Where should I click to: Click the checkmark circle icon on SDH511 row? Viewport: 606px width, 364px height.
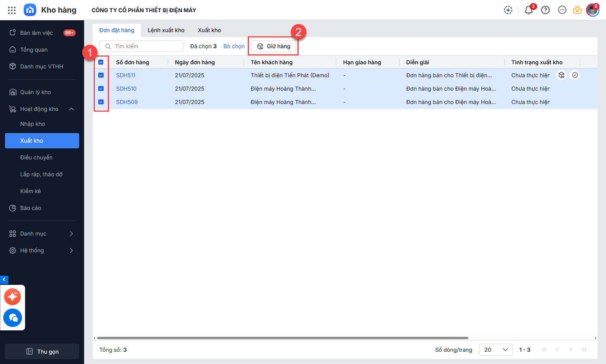pos(575,75)
